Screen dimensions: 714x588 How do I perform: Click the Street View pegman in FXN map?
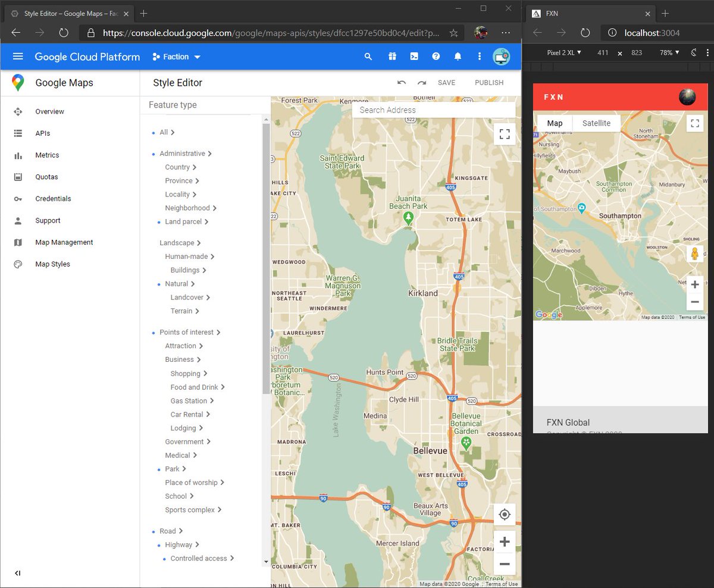point(694,254)
